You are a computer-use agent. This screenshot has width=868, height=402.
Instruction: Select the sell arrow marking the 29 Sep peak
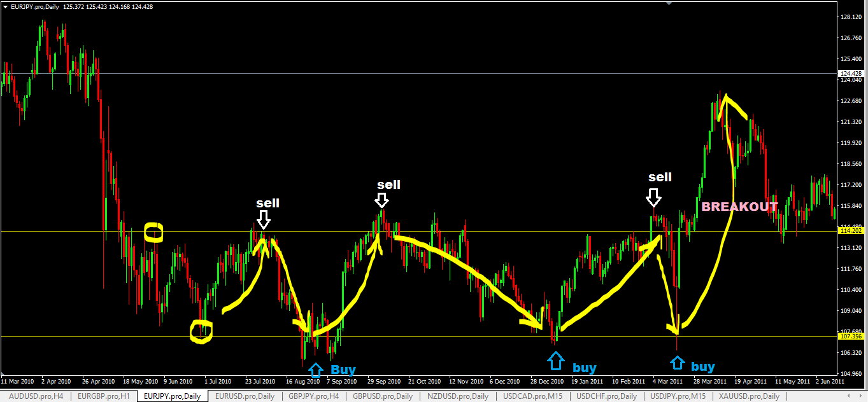coord(381,200)
